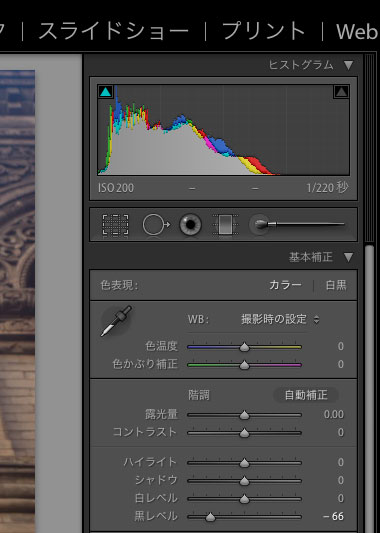Click the 白レベル value 0 field
This screenshot has width=380, height=533.
click(x=341, y=498)
